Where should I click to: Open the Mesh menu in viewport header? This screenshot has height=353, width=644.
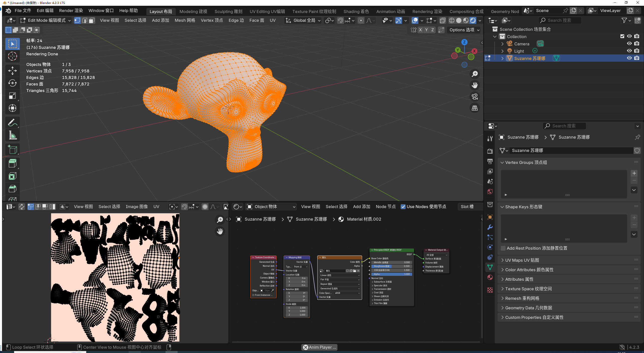185,20
